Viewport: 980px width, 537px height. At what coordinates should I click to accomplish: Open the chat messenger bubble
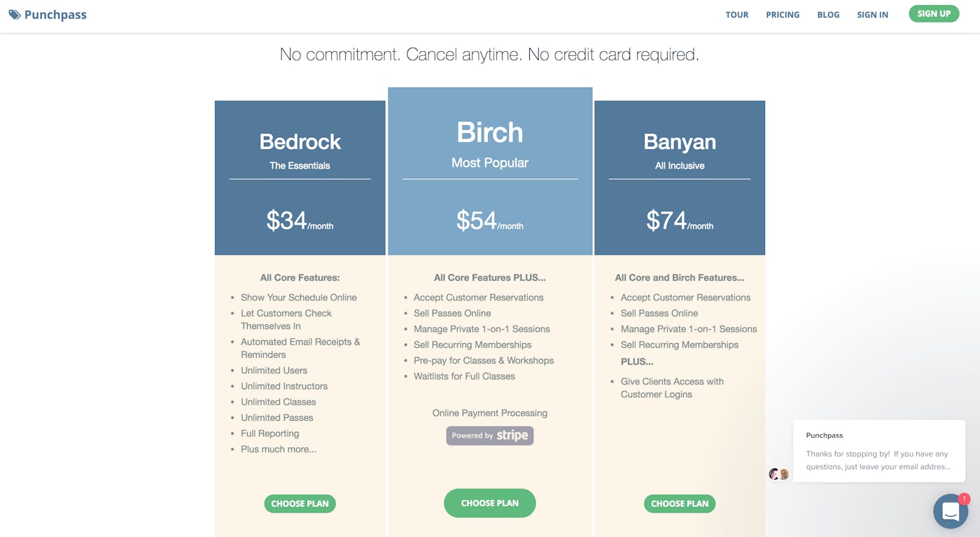(950, 510)
